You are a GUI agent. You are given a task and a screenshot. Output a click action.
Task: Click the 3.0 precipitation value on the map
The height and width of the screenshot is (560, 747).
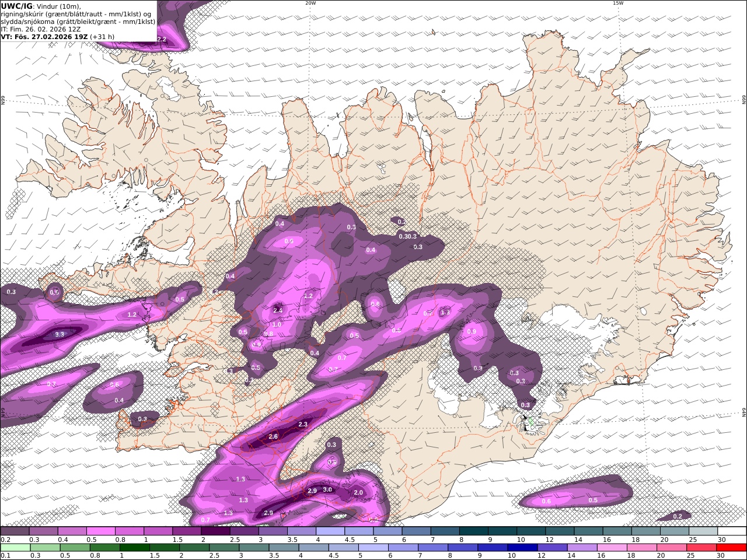(x=327, y=489)
